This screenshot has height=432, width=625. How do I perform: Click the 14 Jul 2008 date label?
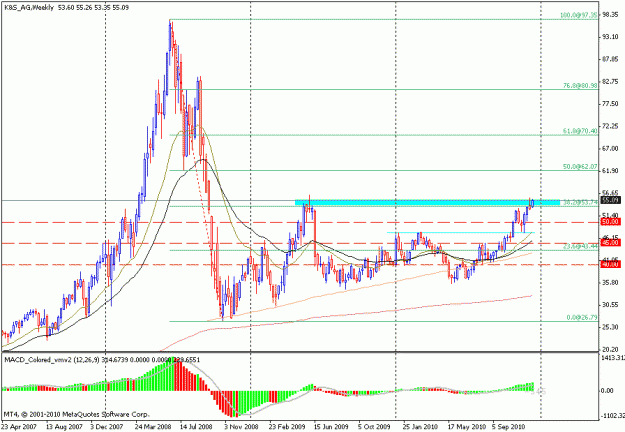click(196, 427)
